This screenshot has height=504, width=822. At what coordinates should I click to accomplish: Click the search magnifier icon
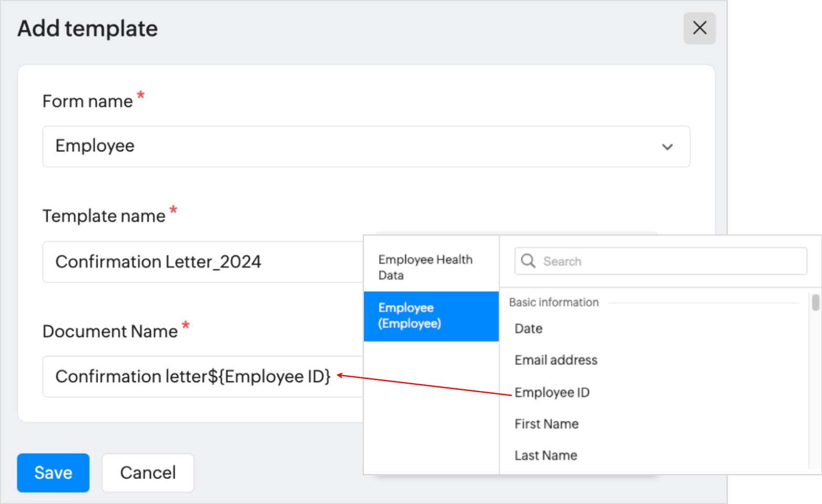[x=528, y=261]
